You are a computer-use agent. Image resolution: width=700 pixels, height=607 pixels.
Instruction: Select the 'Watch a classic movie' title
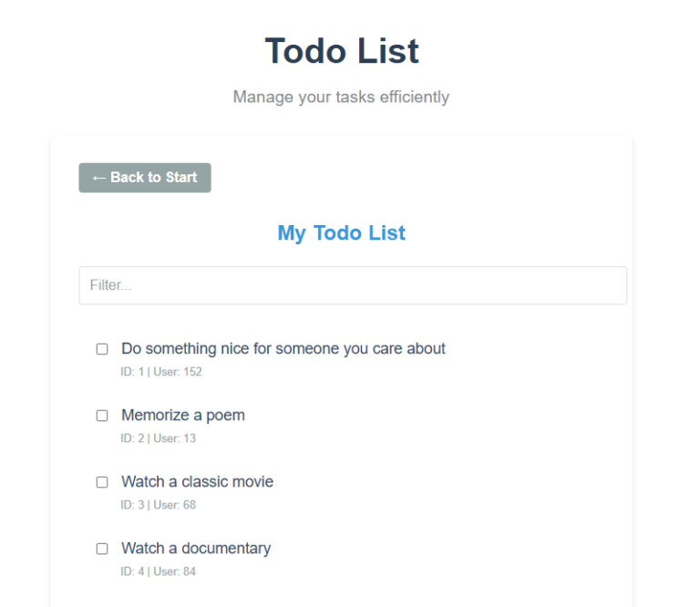197,481
